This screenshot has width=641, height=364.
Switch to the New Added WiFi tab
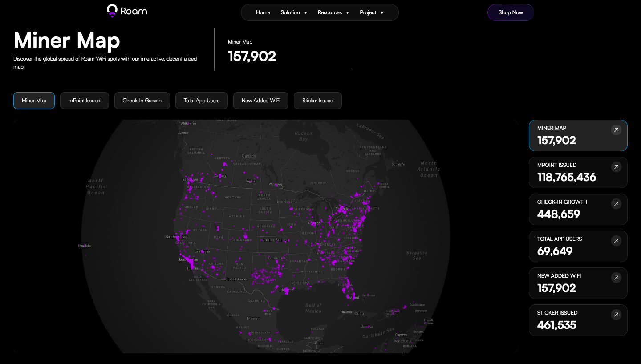(x=261, y=101)
